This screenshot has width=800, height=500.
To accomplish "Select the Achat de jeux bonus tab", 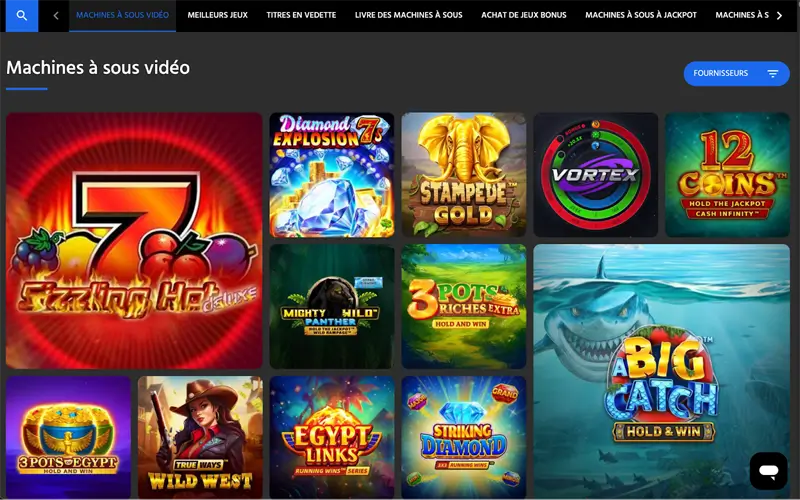I will (523, 15).
